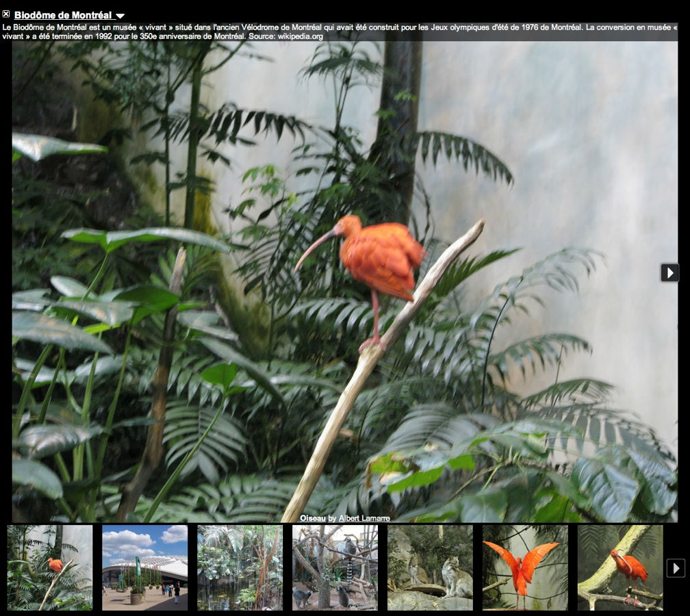Close the Biodôme de Montréal photo viewer

(x=6, y=14)
